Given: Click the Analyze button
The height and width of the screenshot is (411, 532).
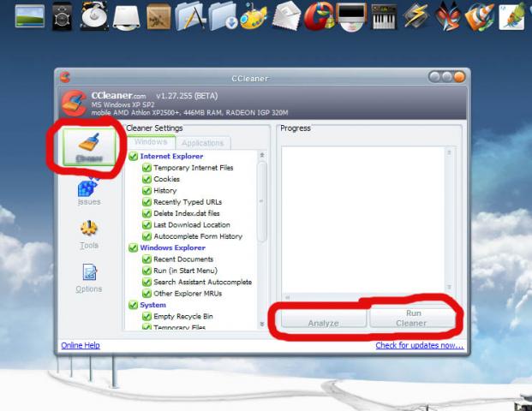Looking at the screenshot, I should (x=324, y=319).
